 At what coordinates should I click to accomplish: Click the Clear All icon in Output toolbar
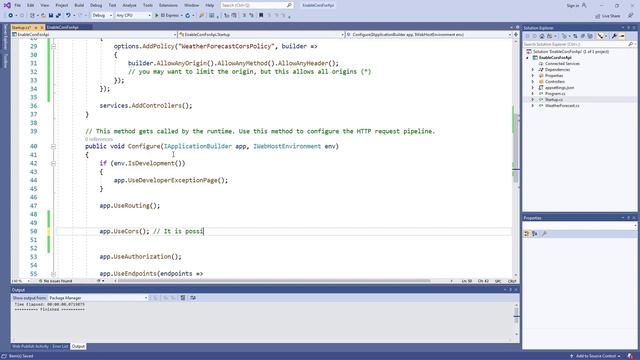pyautogui.click(x=183, y=298)
